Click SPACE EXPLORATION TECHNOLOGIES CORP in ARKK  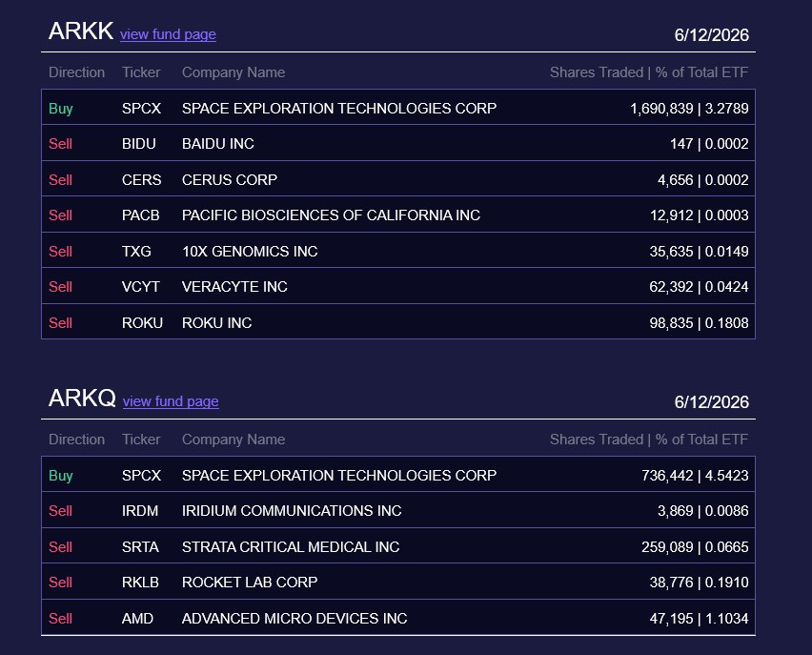click(339, 109)
